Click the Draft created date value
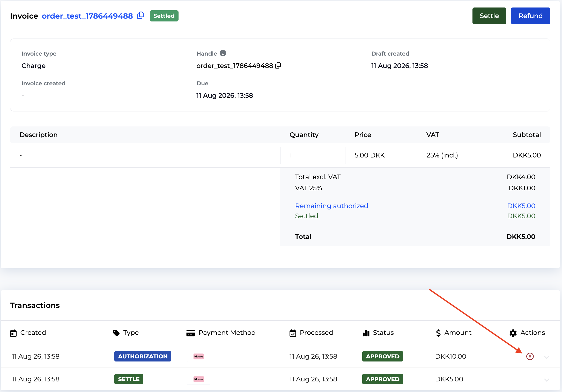The width and height of the screenshot is (562, 392). 400,66
